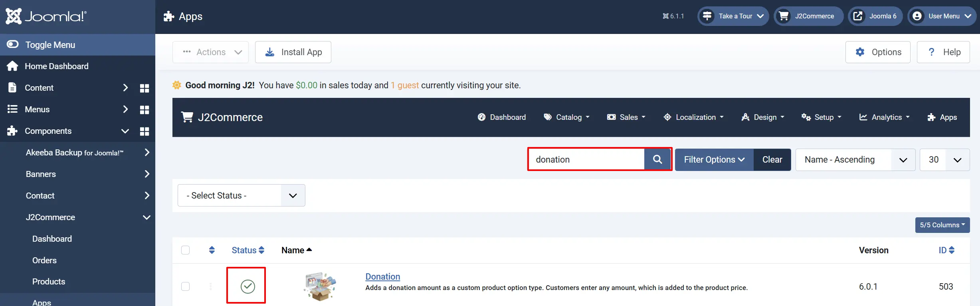Screen dimensions: 980x306
Task: Click the $0.00 sales amount text
Action: tap(307, 85)
